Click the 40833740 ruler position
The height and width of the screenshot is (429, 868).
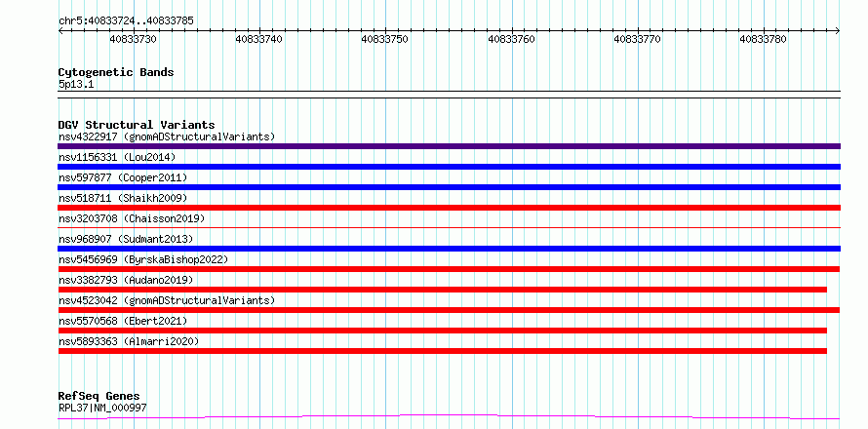[x=259, y=39]
